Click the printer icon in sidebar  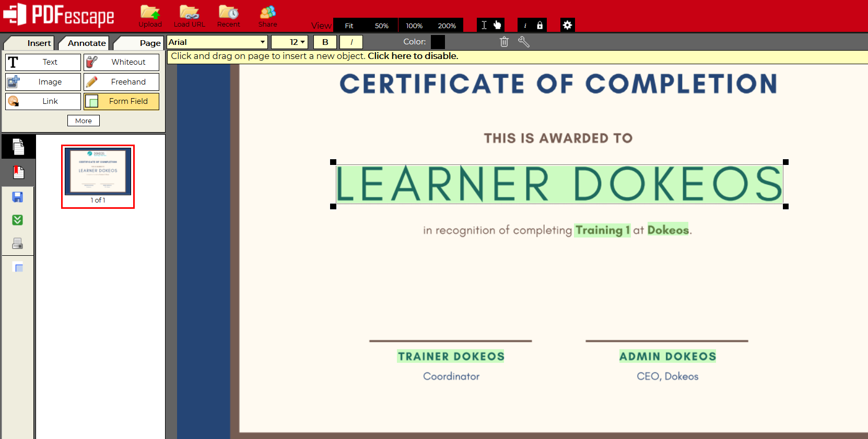point(18,243)
